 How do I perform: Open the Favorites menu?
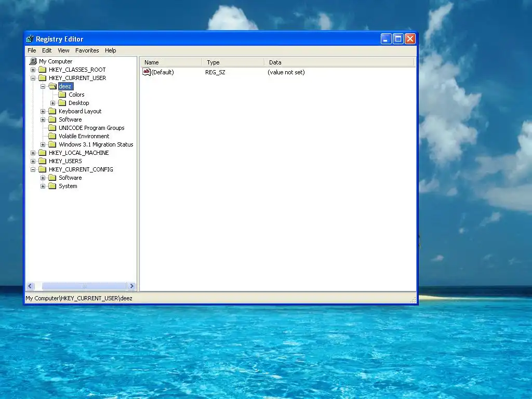coord(87,50)
